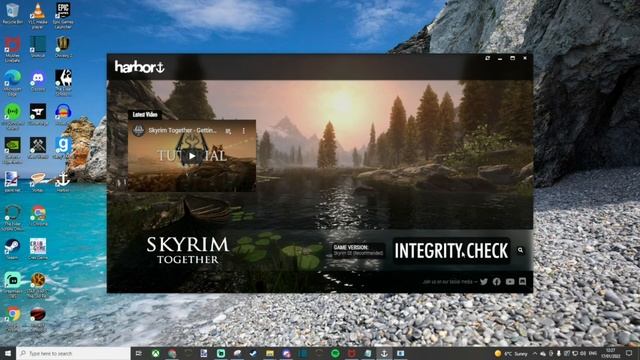The width and height of the screenshot is (640, 360).
Task: Open the video title 'Skyrim Together - Gettin...'
Action: tap(182, 131)
